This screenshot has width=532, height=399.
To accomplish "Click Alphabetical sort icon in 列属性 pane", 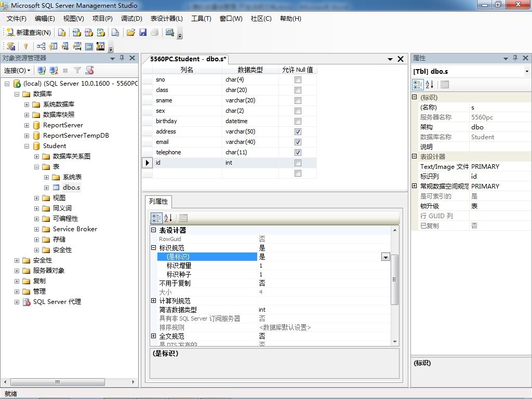I will point(168,218).
